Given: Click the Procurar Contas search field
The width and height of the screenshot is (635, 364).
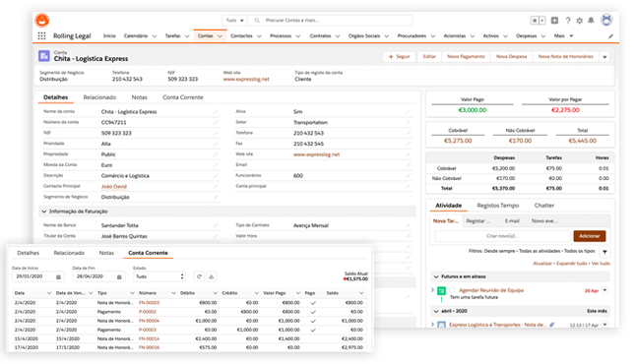Looking at the screenshot, I should (331, 21).
